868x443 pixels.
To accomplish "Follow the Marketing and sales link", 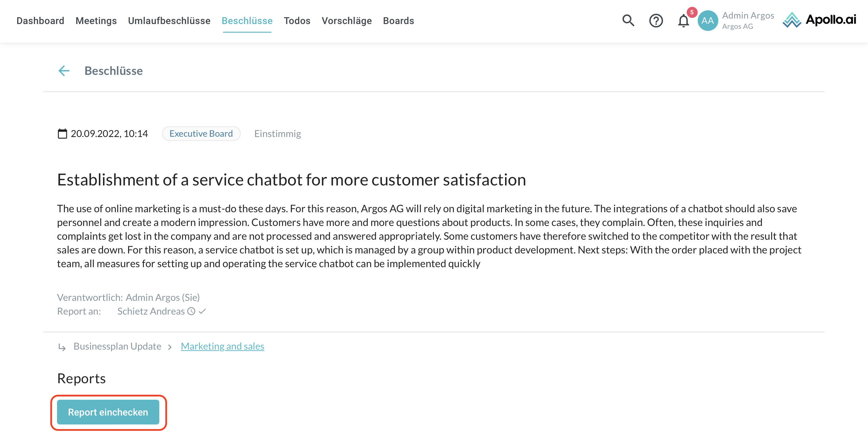I will point(222,346).
